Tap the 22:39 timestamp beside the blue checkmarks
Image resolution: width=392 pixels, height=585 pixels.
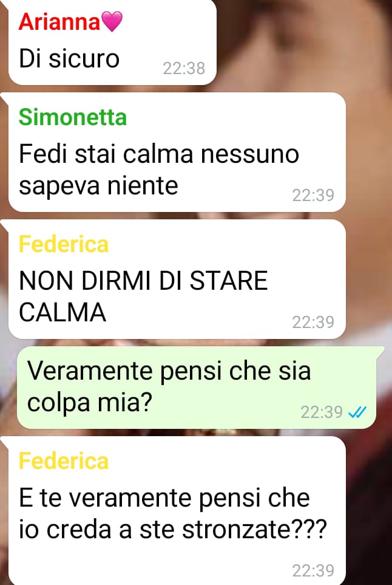[x=322, y=412]
